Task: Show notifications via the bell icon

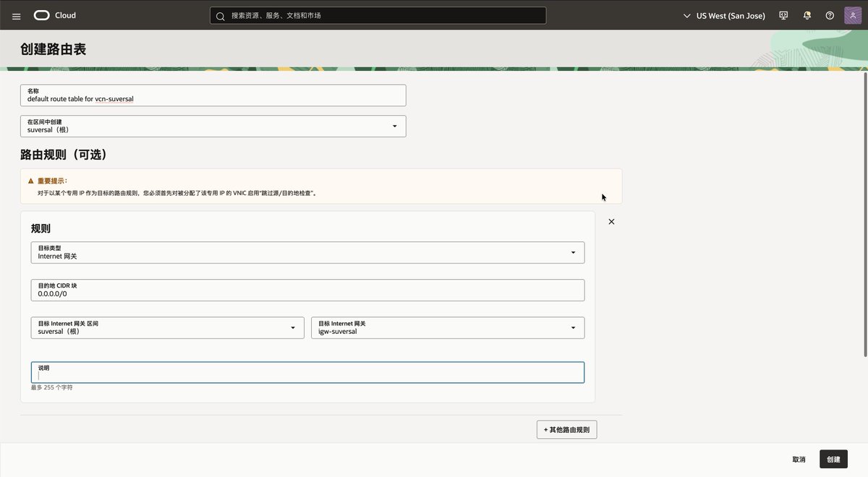Action: click(x=807, y=15)
